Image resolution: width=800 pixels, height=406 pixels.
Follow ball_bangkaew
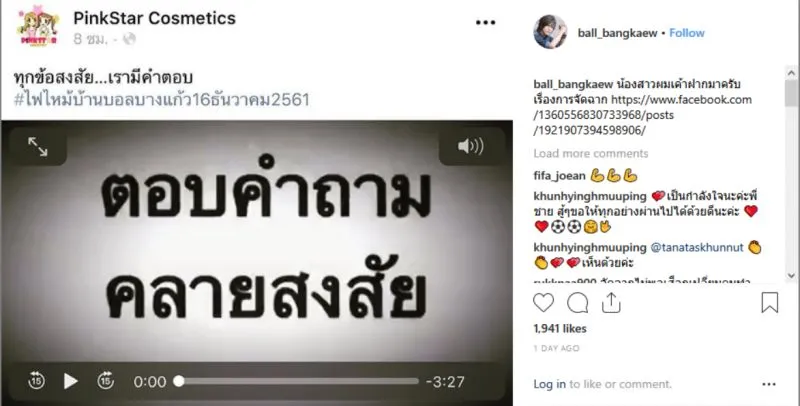click(687, 33)
